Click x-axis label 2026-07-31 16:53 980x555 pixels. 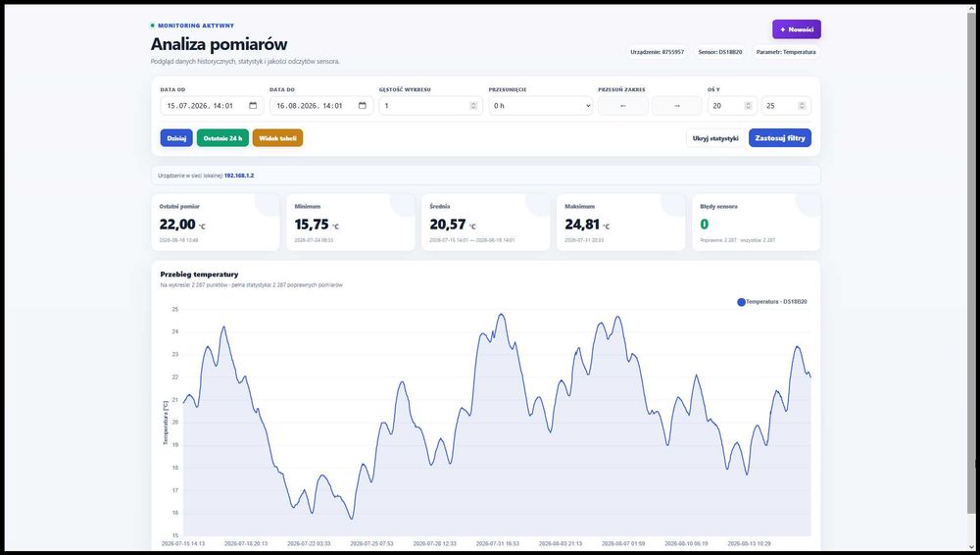pos(498,544)
